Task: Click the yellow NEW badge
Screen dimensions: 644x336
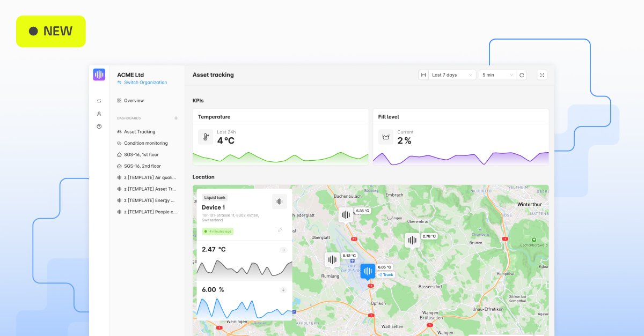Action: point(51,31)
